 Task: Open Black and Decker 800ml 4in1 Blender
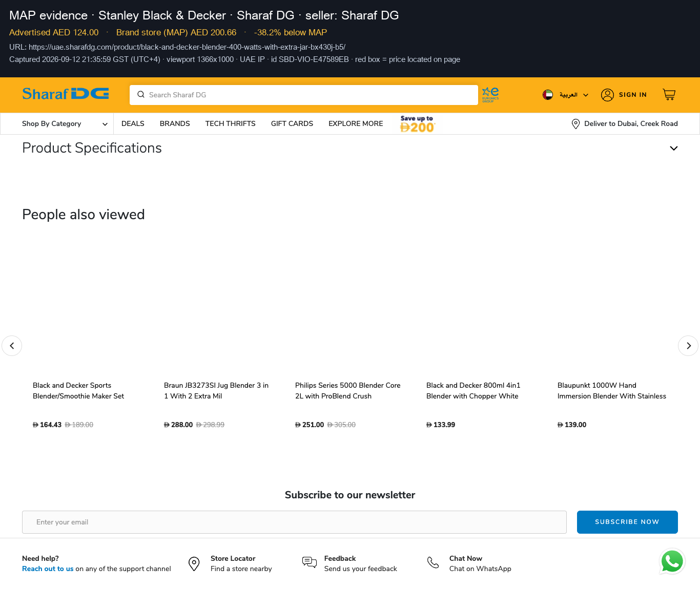(x=473, y=391)
